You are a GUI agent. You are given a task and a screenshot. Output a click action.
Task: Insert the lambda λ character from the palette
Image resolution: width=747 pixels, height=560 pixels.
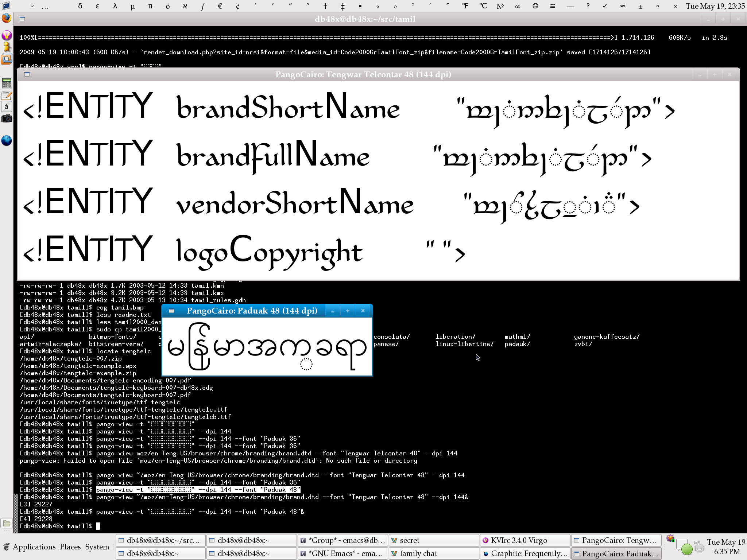point(115,6)
